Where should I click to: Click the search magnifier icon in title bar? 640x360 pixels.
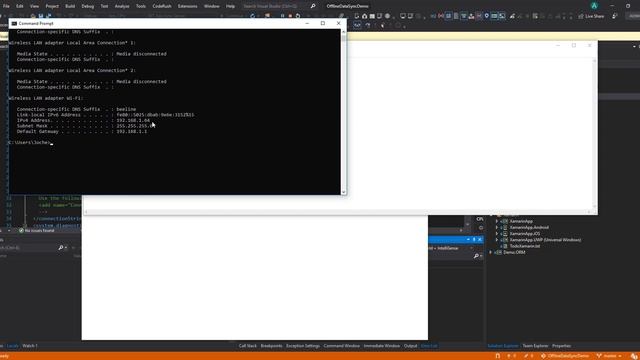coord(313,6)
